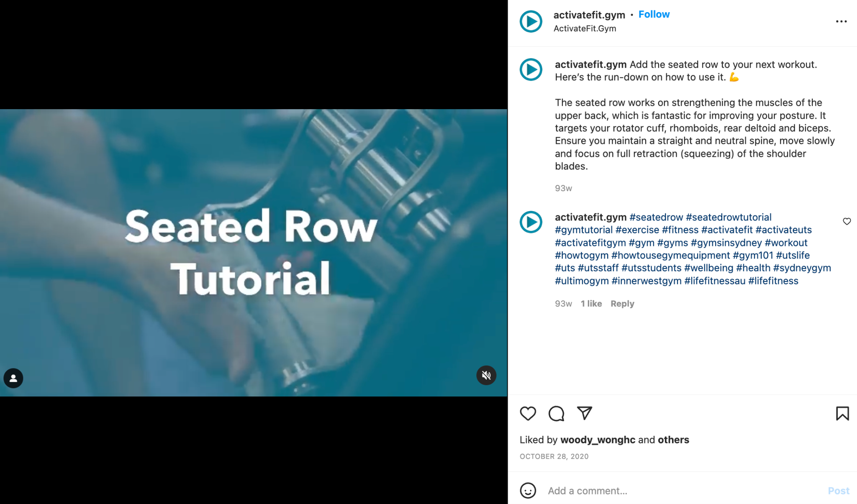Like the hashtag comment with small heart
This screenshot has height=504, width=857.
[x=847, y=221]
